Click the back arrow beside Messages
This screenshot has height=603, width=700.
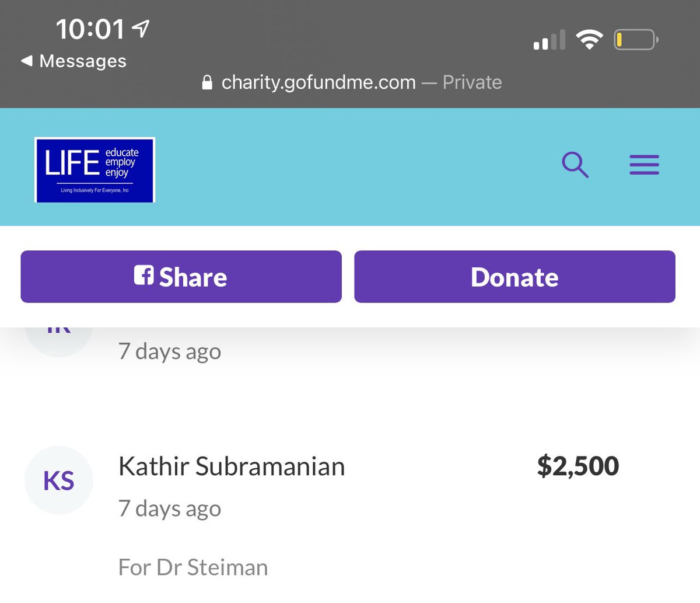[26, 61]
